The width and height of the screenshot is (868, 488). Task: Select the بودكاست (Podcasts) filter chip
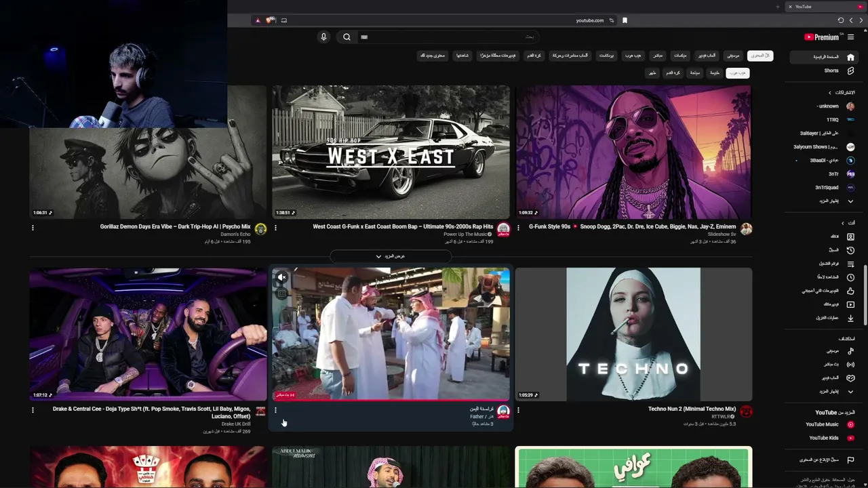(x=606, y=56)
